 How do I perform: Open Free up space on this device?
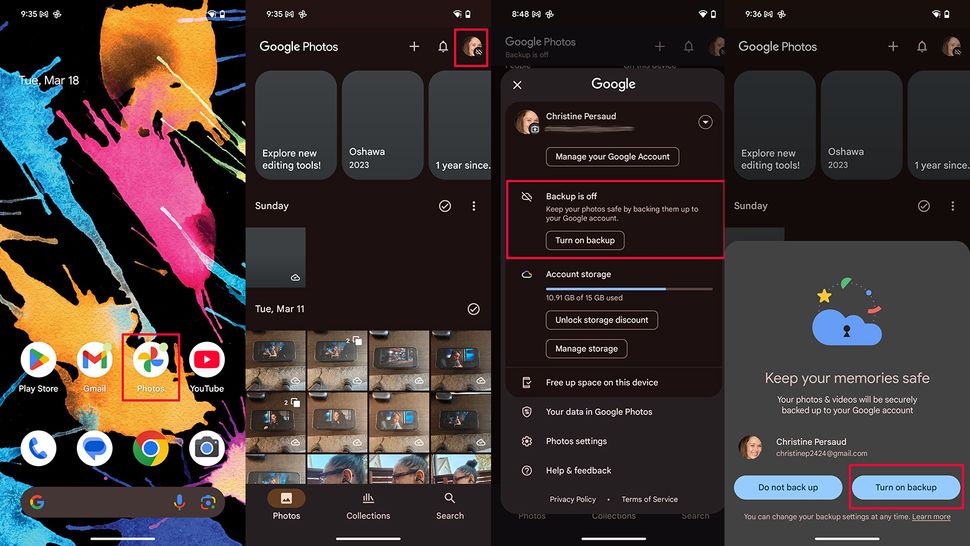click(x=614, y=382)
